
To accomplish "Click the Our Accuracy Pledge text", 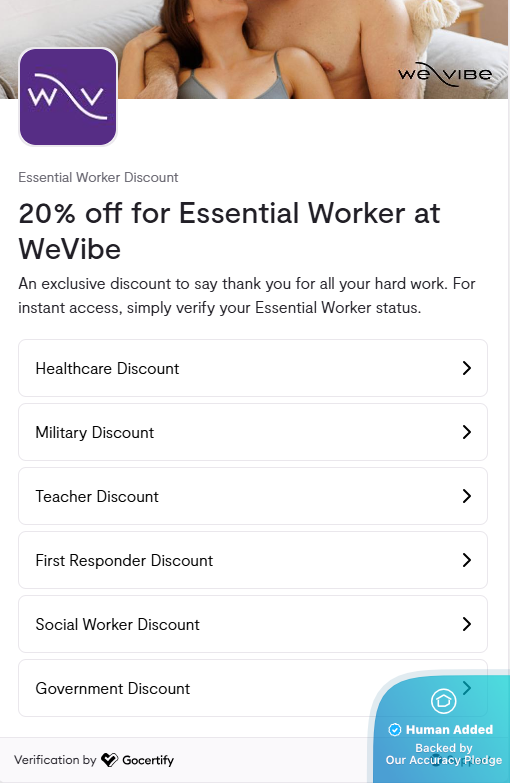I will (444, 760).
